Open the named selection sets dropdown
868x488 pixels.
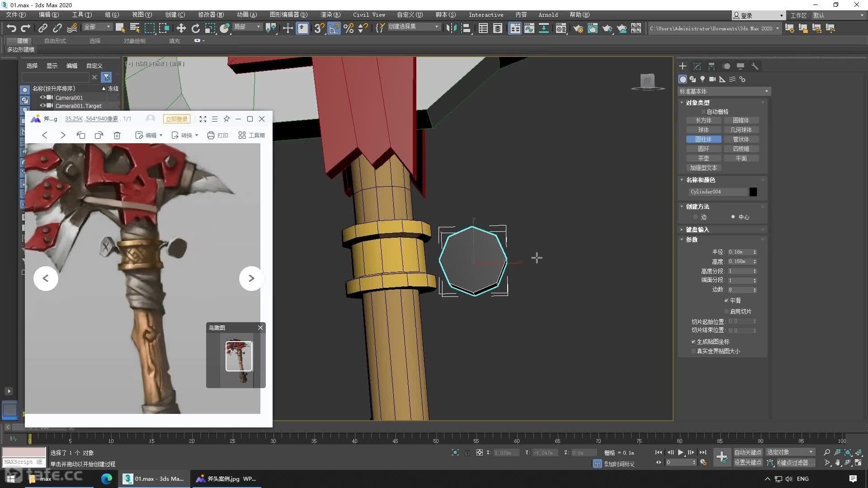pos(414,27)
